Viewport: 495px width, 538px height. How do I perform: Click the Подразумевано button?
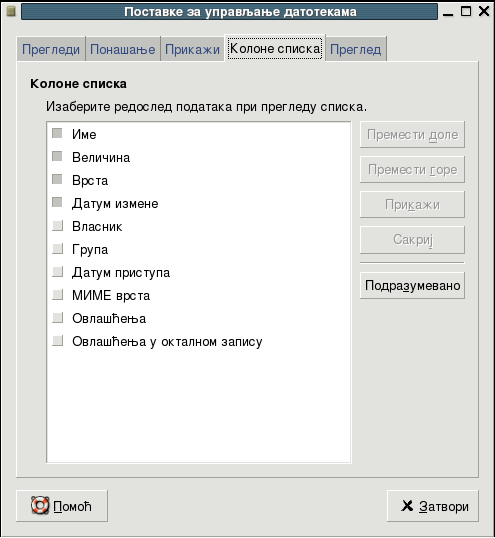[x=412, y=285]
